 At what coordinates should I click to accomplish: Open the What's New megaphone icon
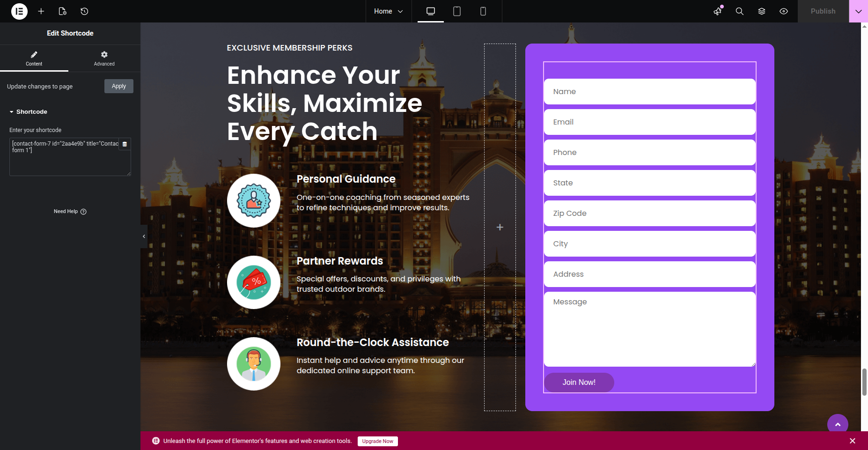[718, 11]
